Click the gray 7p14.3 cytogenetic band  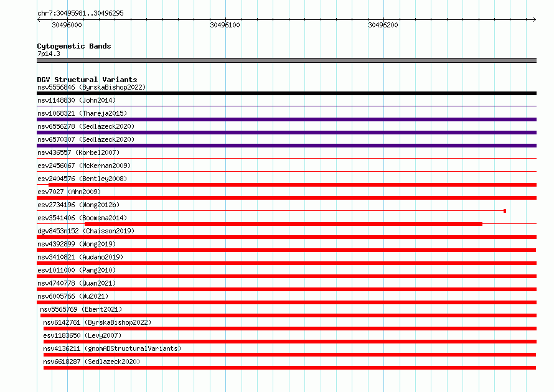(286, 60)
